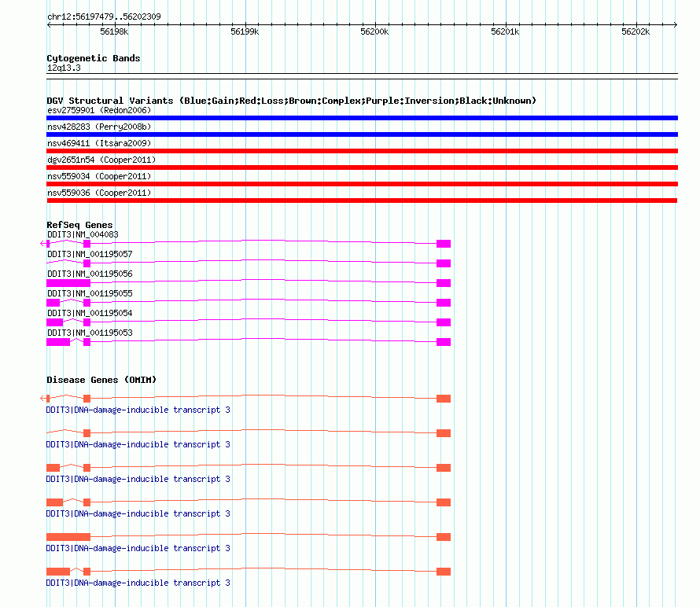Image resolution: width=700 pixels, height=607 pixels.
Task: Select the nsv559034 (Cooper2011) red bar
Action: coord(362,184)
